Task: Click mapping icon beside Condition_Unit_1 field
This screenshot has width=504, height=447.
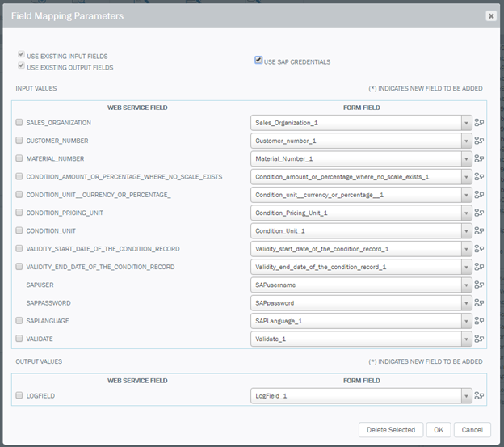Action: pos(479,230)
